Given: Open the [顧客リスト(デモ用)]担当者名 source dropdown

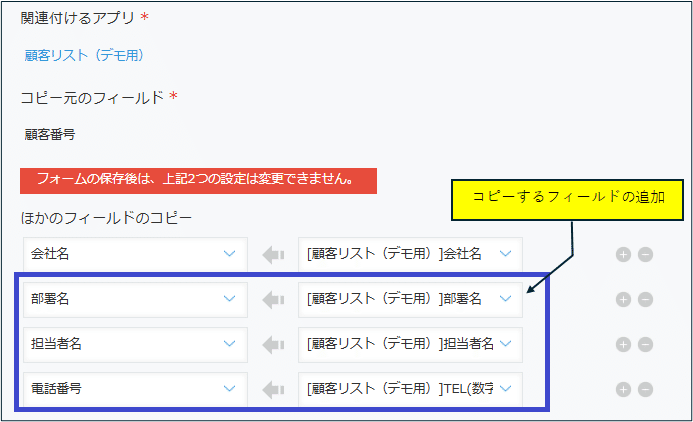Looking at the screenshot, I should 411,344.
